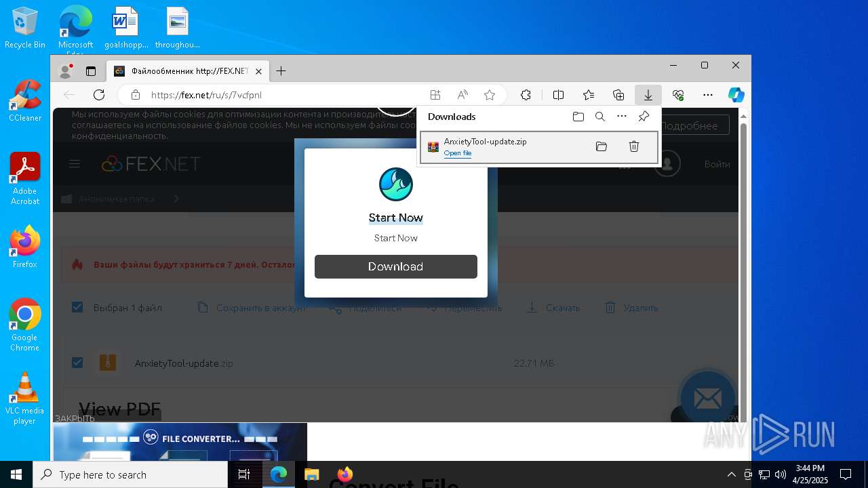Refresh the fex.net page

pyautogui.click(x=99, y=95)
